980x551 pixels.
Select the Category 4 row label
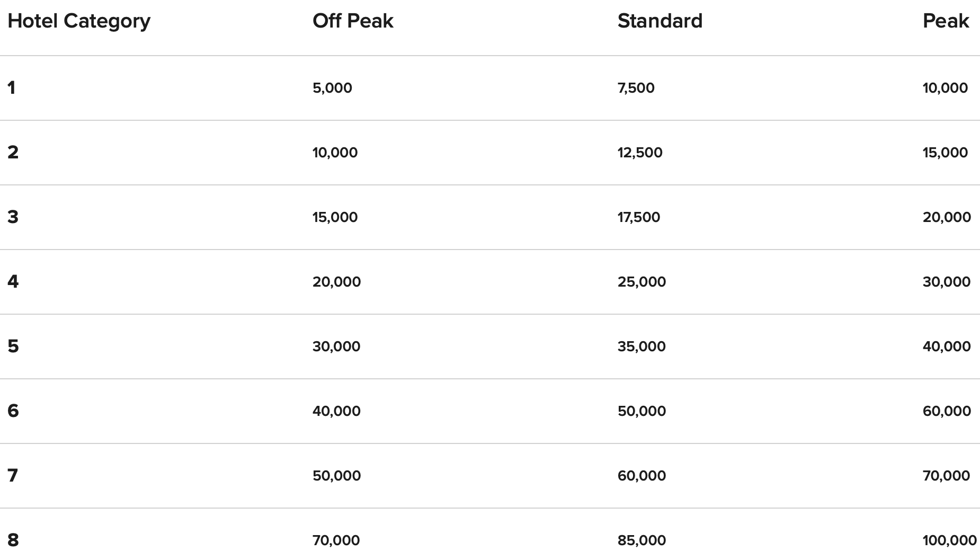click(x=13, y=281)
